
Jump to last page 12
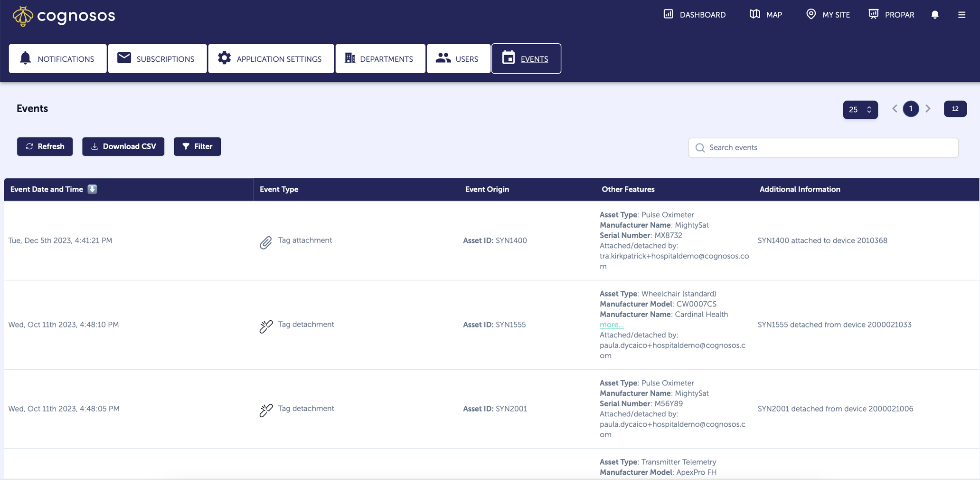click(x=955, y=109)
